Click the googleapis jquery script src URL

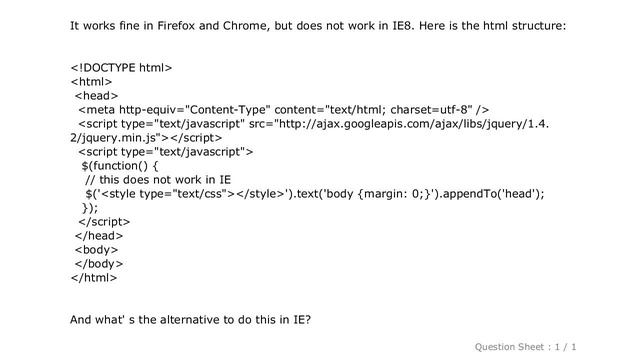413,124
